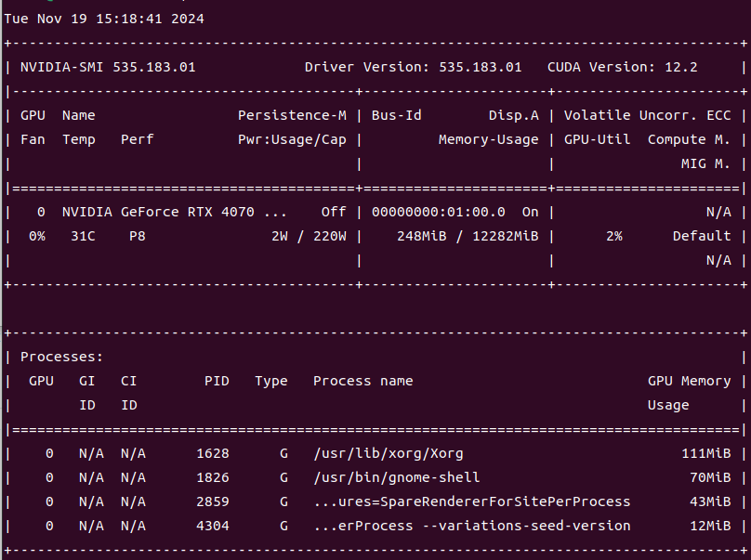Viewport: 751px width, 560px height.
Task: Click the Perf column header
Action: [137, 139]
